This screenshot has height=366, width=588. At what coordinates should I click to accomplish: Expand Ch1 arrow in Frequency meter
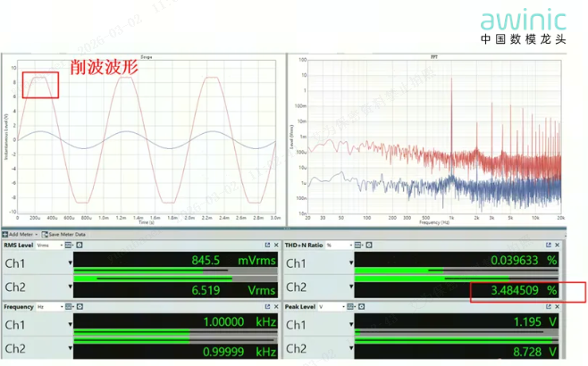pyautogui.click(x=70, y=324)
